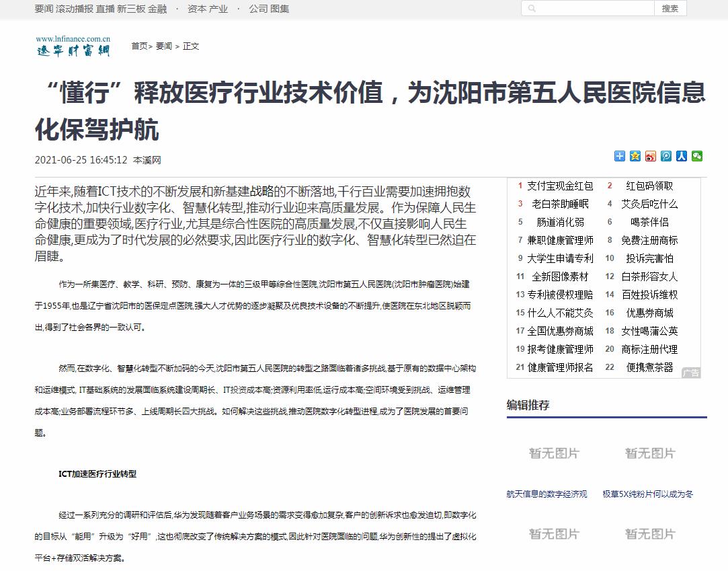
Task: Open 公司 in the top navigation
Action: click(258, 9)
